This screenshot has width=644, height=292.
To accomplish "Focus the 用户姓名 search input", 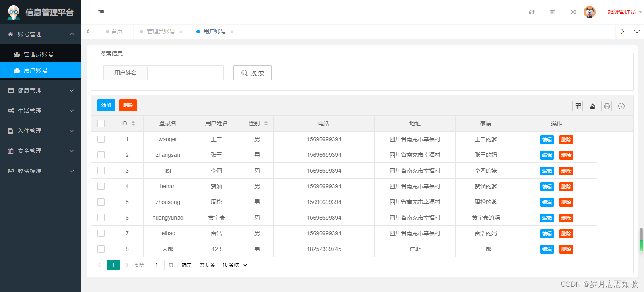I will coord(186,73).
